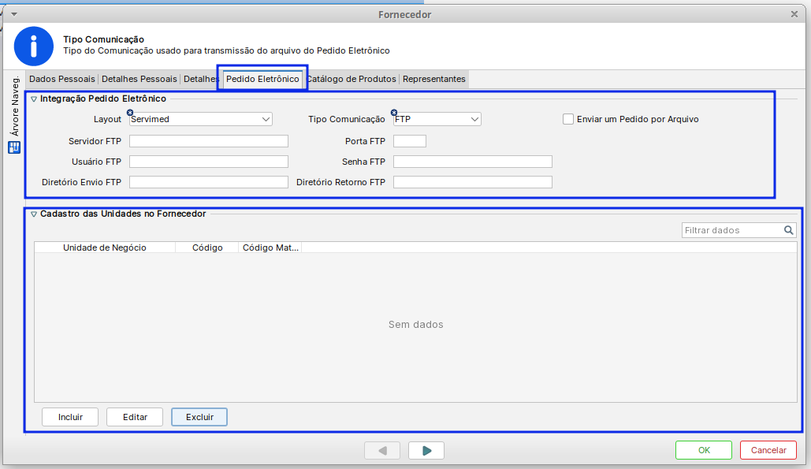This screenshot has width=811, height=469.
Task: Collapse the Integração Pedido Eletrônico section
Action: 33,99
